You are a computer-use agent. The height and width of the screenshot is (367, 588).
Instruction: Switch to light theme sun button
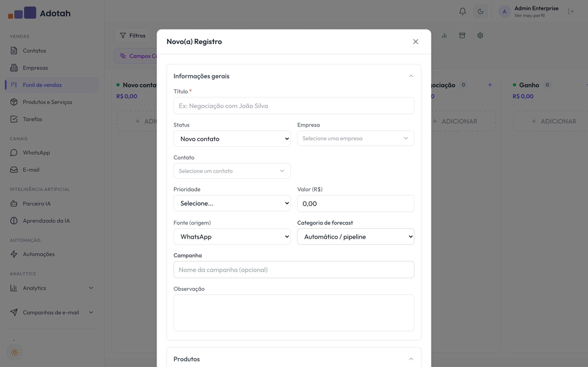click(x=14, y=352)
